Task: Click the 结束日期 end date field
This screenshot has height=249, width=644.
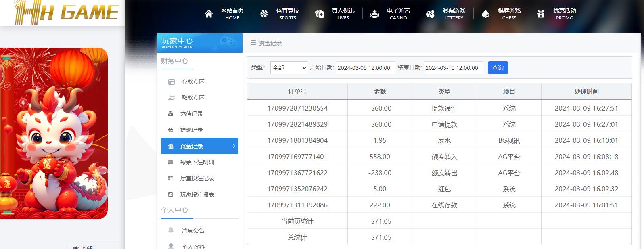Action: tap(454, 68)
